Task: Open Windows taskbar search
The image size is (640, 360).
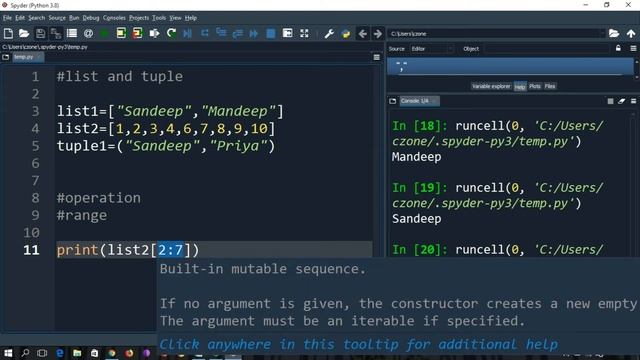Action: coord(25,353)
